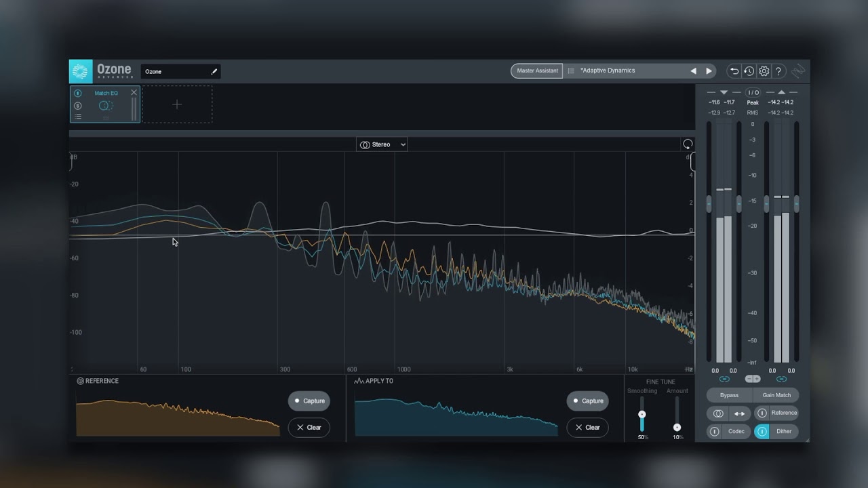Go to the next preset
This screenshot has width=868, height=488.
pyautogui.click(x=709, y=70)
